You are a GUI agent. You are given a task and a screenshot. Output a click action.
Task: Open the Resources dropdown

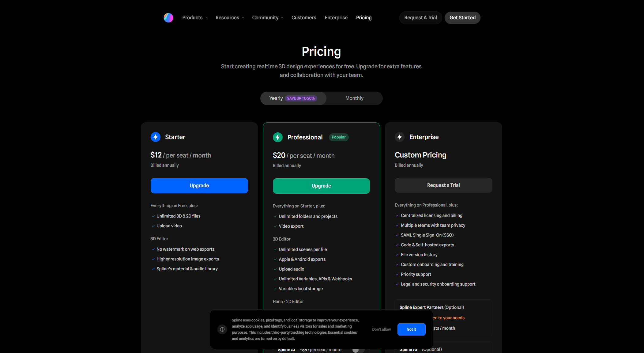pos(230,18)
